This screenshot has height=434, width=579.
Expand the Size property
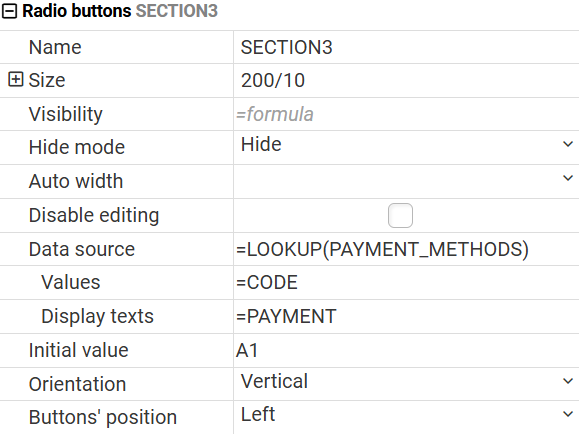[16, 79]
